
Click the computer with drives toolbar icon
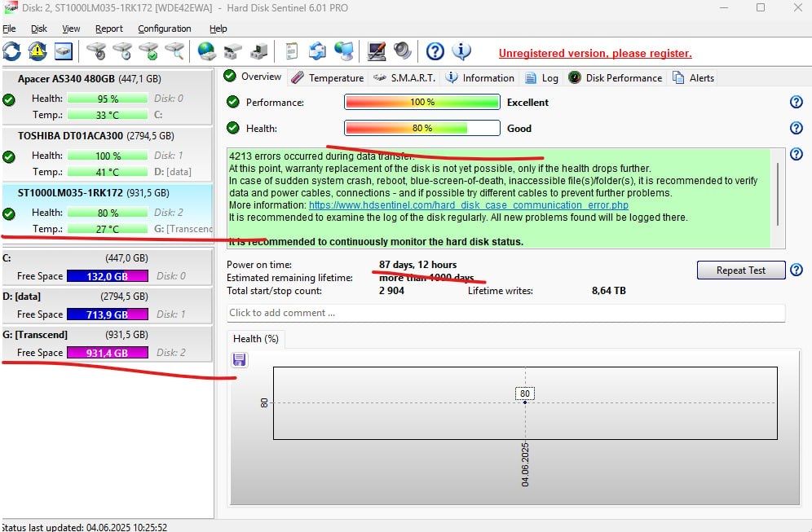tap(258, 51)
